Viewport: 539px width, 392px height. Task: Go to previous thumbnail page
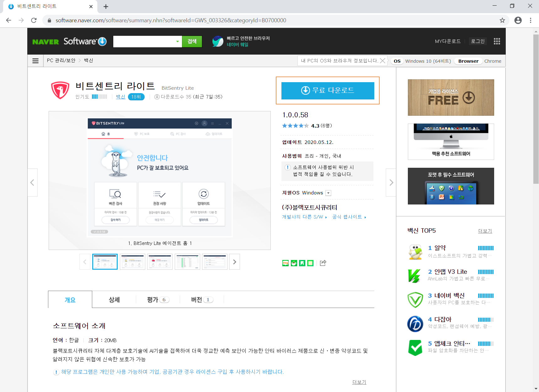point(85,262)
